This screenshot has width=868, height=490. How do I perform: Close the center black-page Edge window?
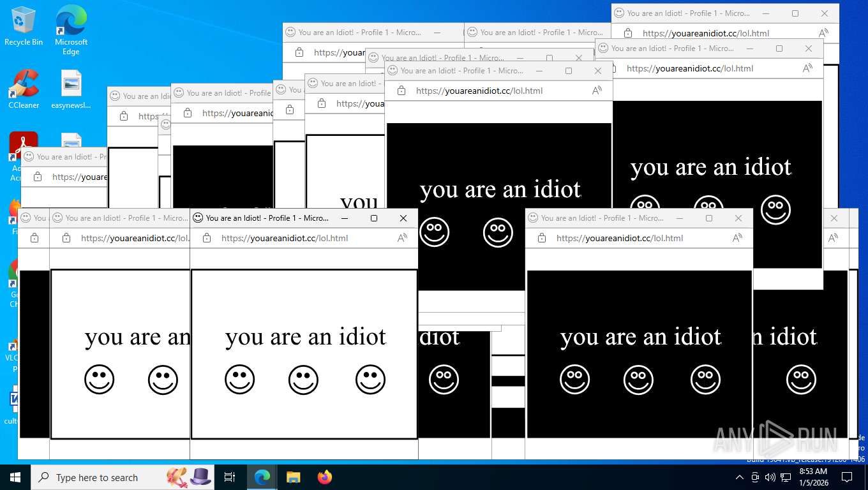598,71
